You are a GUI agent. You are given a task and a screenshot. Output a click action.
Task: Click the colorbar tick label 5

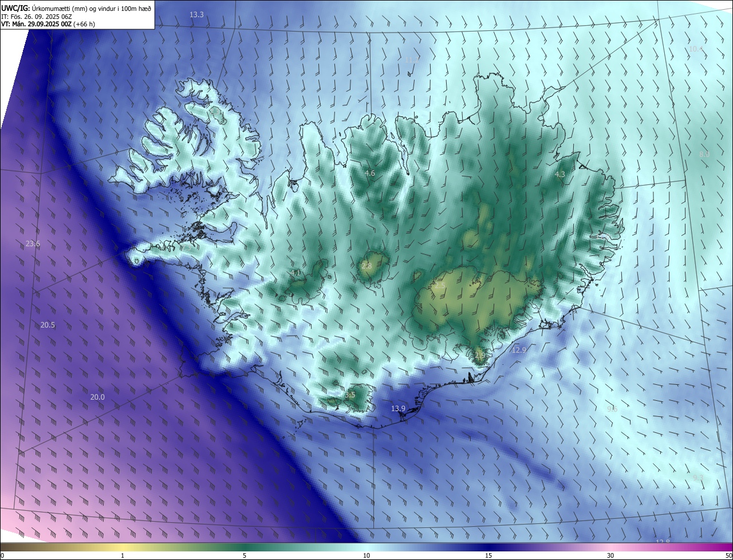(x=245, y=555)
